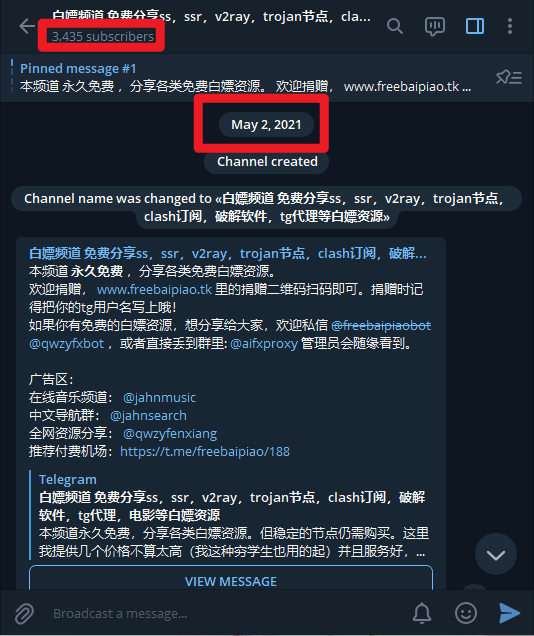Viewport: 534px width, 636px height.
Task: Toggle silent broadcast bell icon
Action: point(422,613)
